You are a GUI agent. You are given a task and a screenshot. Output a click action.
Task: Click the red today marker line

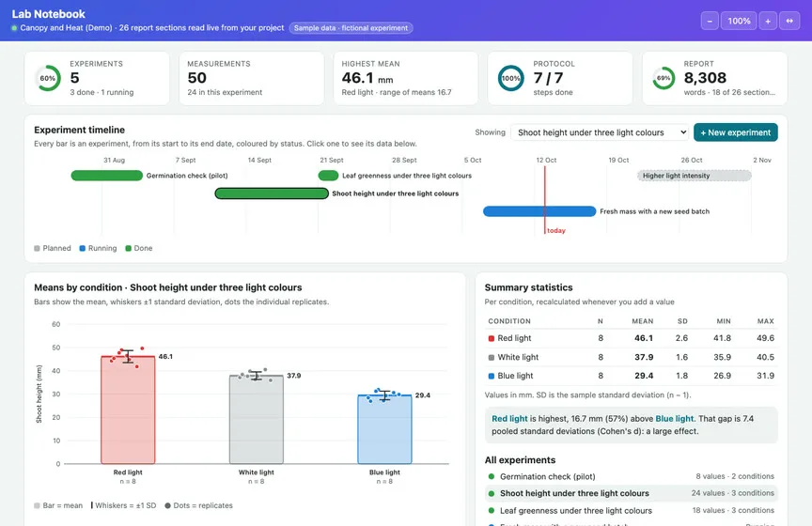pos(545,199)
